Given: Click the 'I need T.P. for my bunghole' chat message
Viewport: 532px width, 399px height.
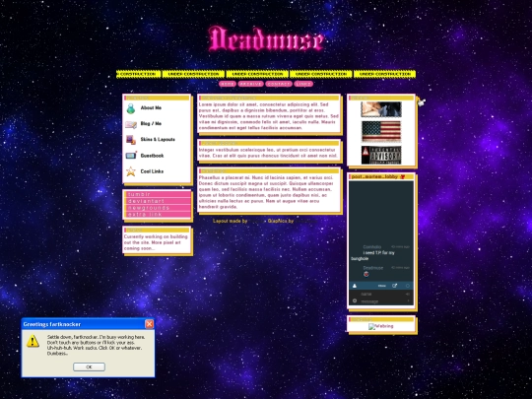Looking at the screenshot, I should coord(373,255).
